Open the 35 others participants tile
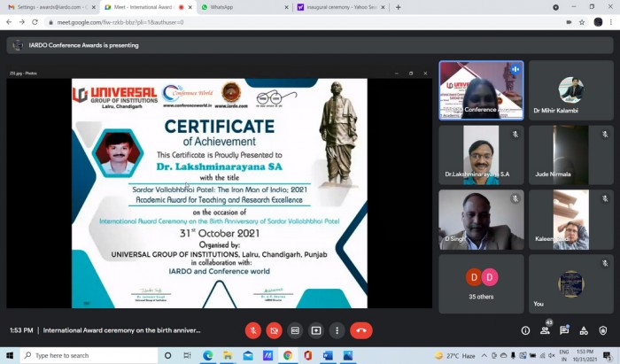The height and width of the screenshot is (364, 620). pos(481,283)
